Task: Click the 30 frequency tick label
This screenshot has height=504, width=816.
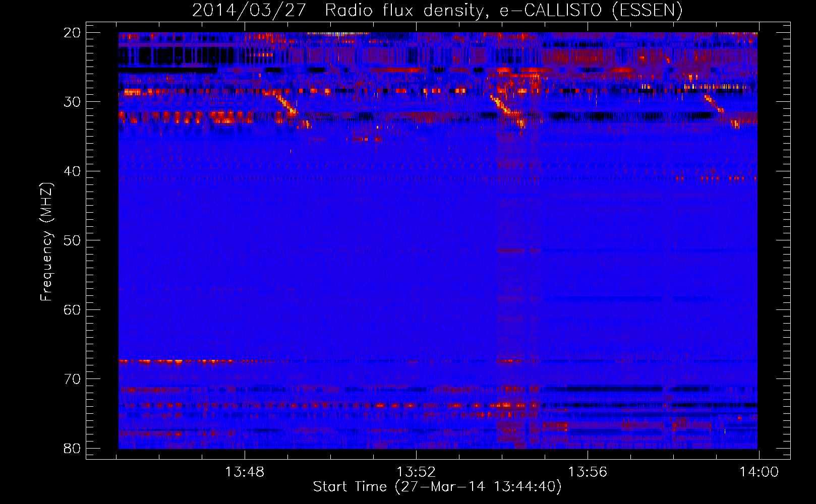Action: point(72,102)
